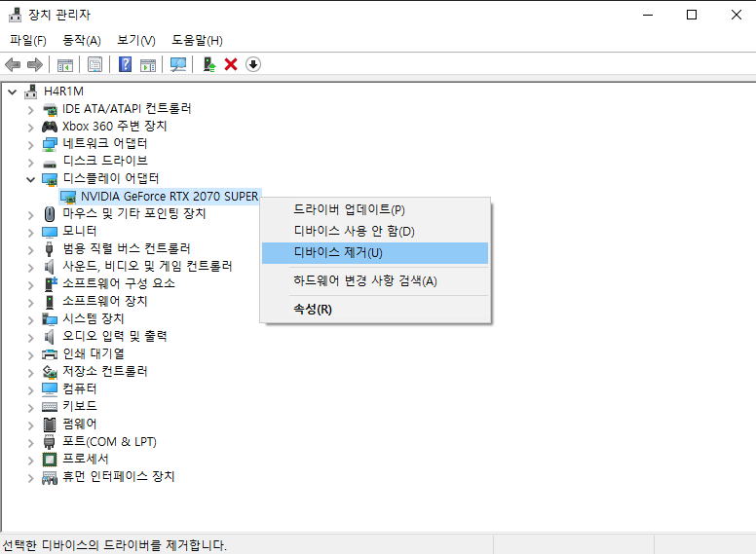This screenshot has height=554, width=756.
Task: Select 휴먼 인터페이스 장치 label
Action: tap(119, 476)
